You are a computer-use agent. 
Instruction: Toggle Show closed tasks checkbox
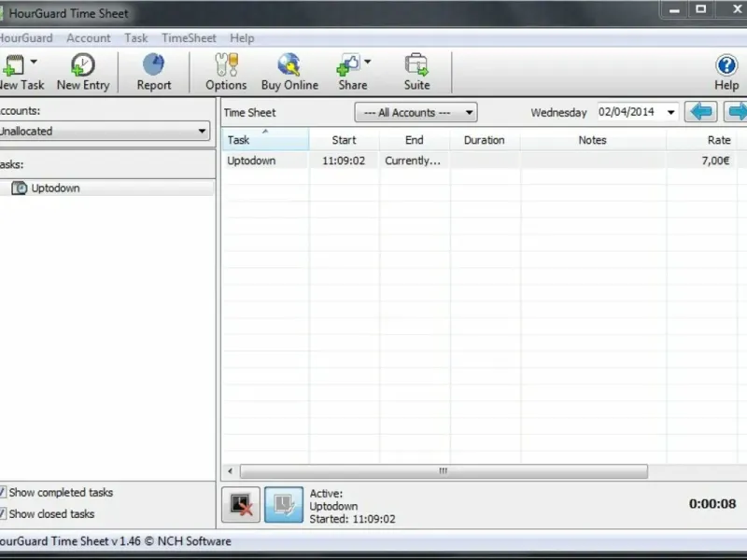[x=3, y=513]
